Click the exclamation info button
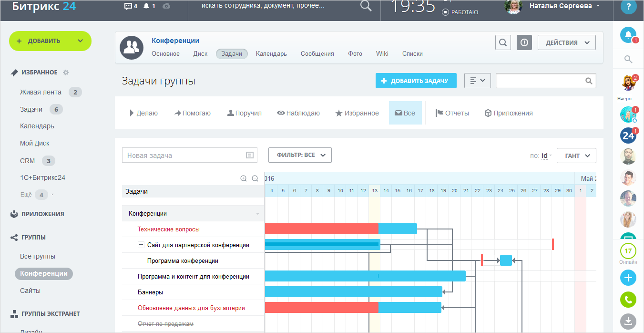The width and height of the screenshot is (644, 333). [524, 42]
